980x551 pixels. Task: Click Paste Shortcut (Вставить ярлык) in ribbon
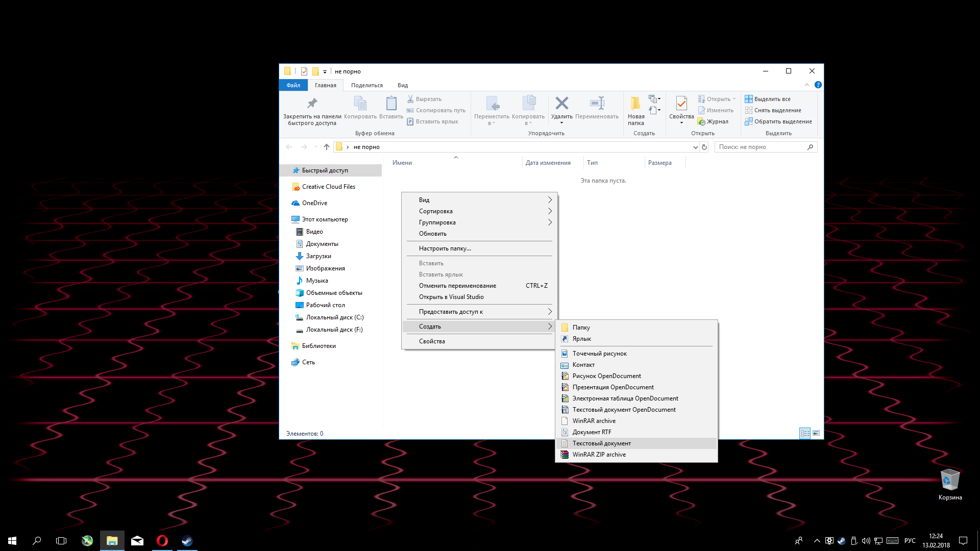point(432,121)
